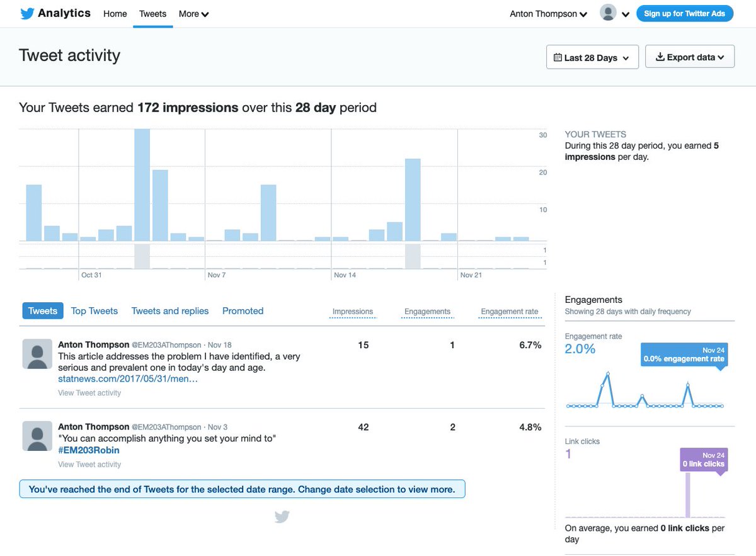Click the Engagements column header

(427, 312)
